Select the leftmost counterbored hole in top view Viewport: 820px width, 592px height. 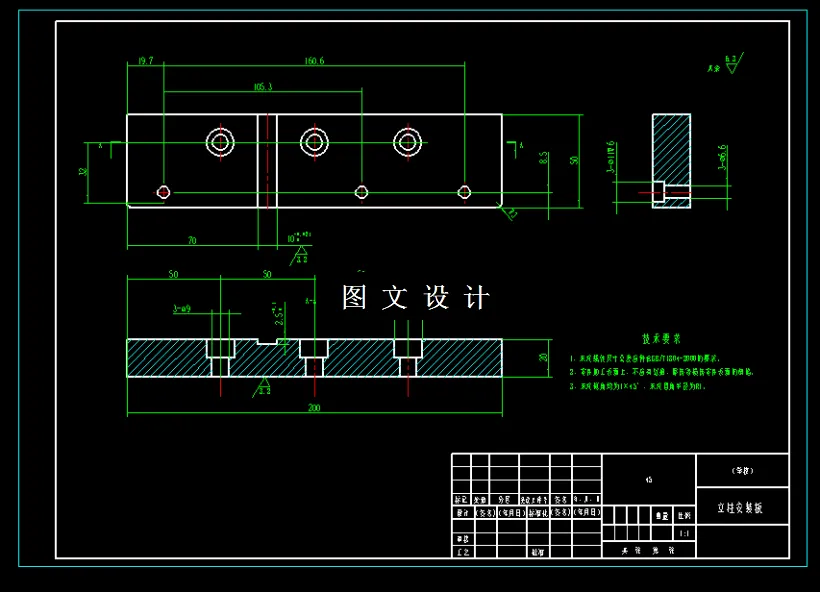click(220, 142)
